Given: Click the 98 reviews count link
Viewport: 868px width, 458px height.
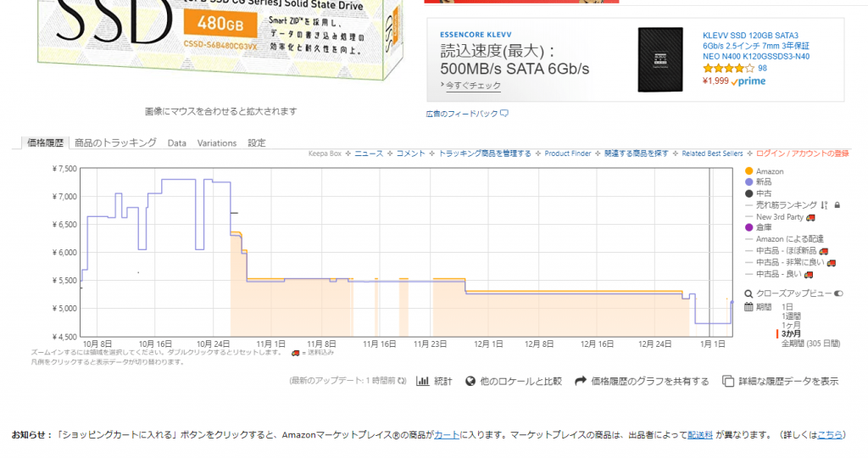Looking at the screenshot, I should pyautogui.click(x=763, y=69).
